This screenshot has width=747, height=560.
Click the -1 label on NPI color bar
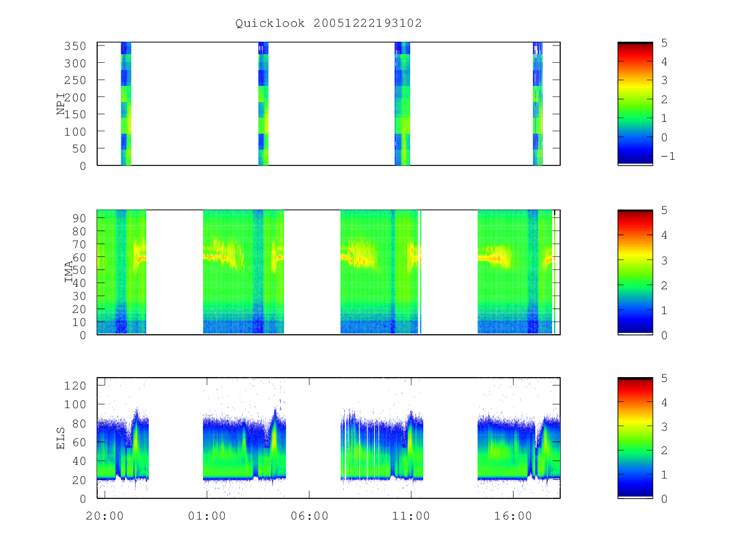[x=667, y=156]
